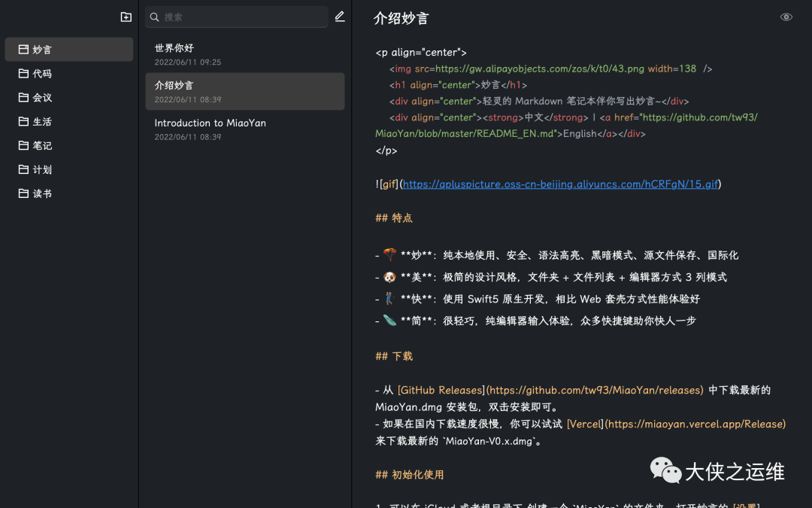Click the archive icon beside 妙言

23,49
